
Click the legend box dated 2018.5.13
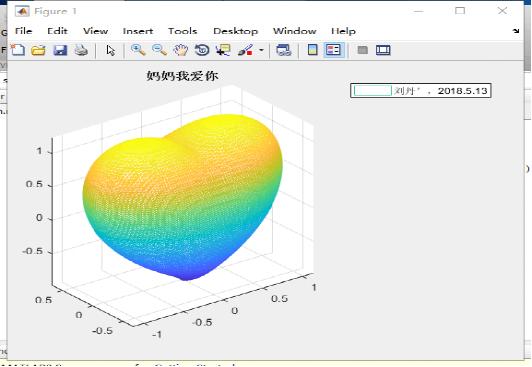(421, 91)
